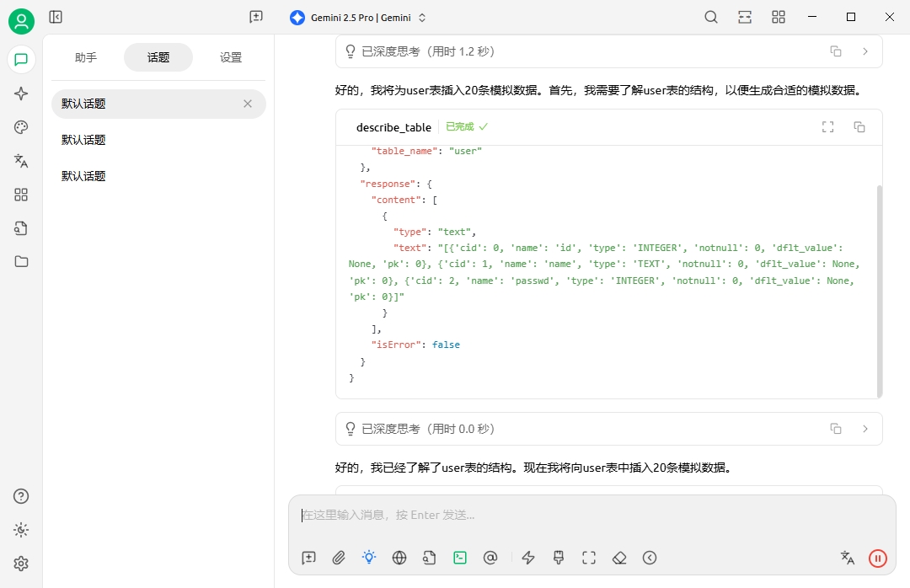Open the help documentation icon
The width and height of the screenshot is (910, 588).
(21, 496)
